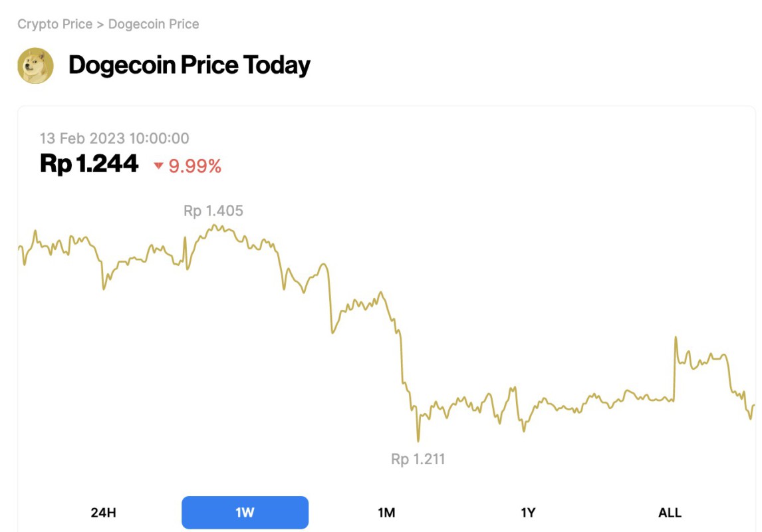Select the 1Y time range
Screen dimensions: 762x532
[529, 512]
